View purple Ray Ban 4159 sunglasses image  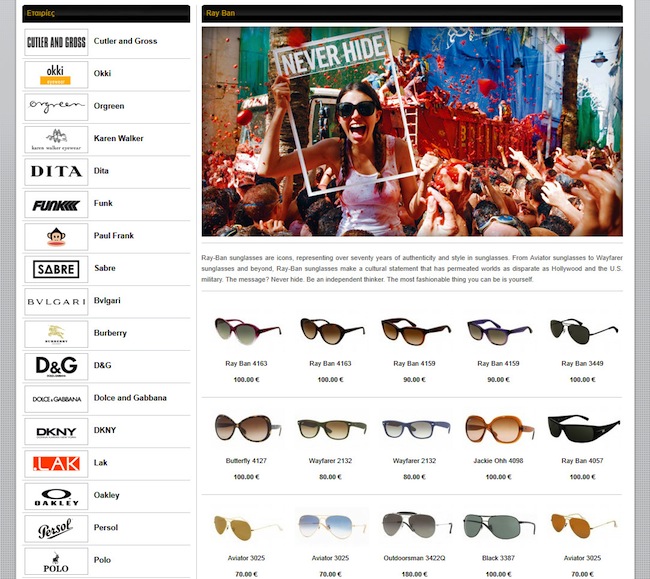click(499, 331)
